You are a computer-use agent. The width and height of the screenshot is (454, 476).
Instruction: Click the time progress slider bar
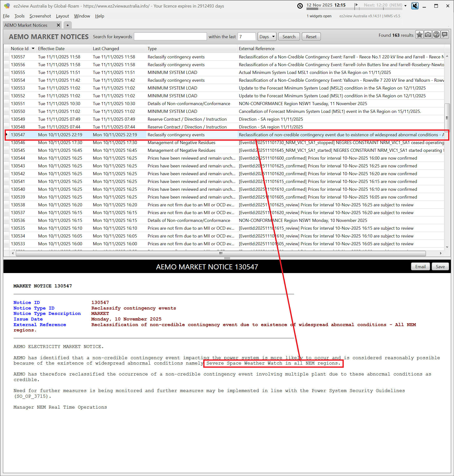pos(354,9)
